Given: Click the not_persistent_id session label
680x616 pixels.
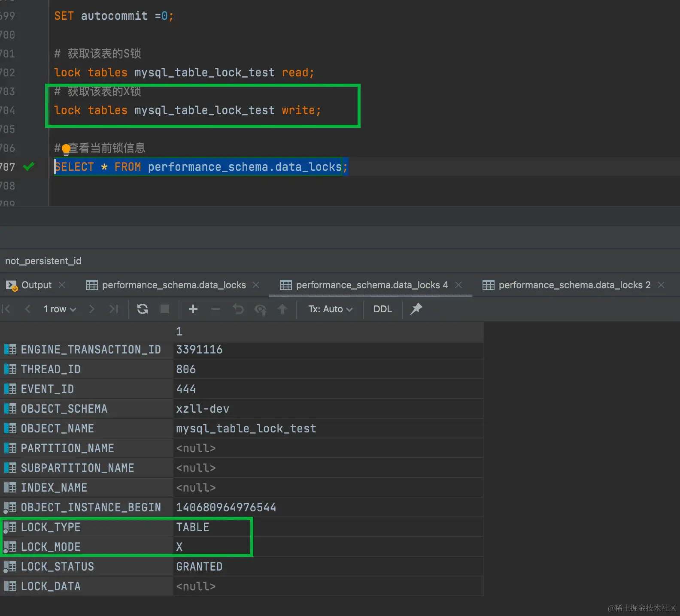Looking at the screenshot, I should (43, 261).
